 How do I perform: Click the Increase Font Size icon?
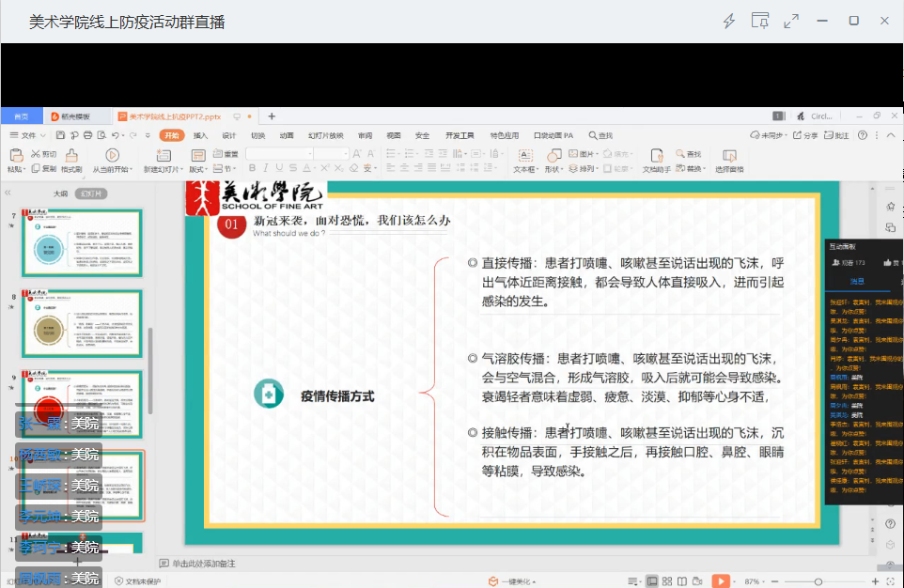pos(357,154)
